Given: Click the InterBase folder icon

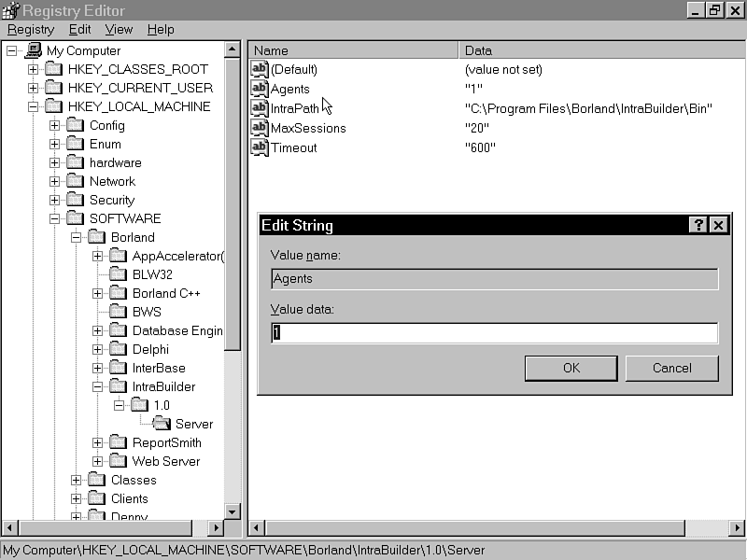Looking at the screenshot, I should [x=119, y=368].
